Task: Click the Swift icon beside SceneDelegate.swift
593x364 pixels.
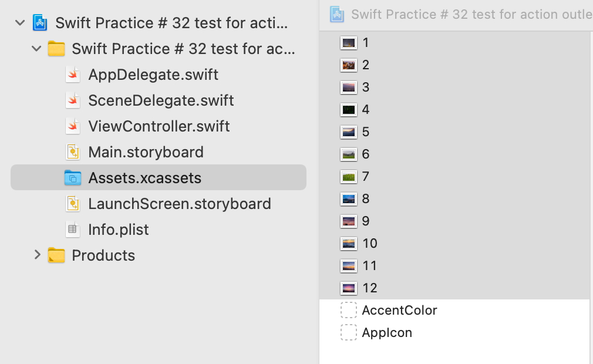Action: [x=73, y=100]
